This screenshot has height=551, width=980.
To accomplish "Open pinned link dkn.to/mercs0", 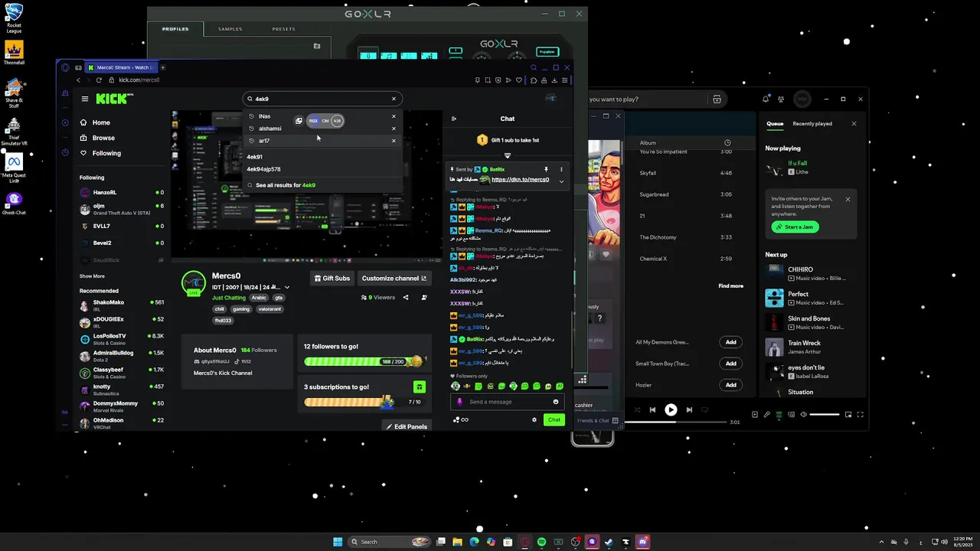I will coord(520,180).
